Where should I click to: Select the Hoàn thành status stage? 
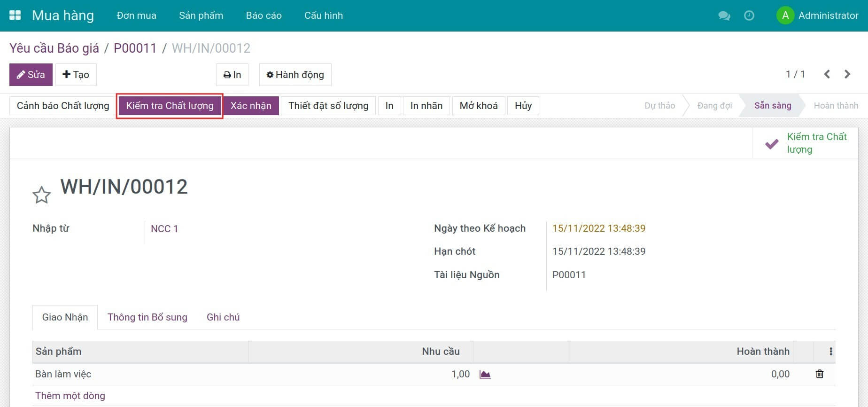(x=836, y=106)
